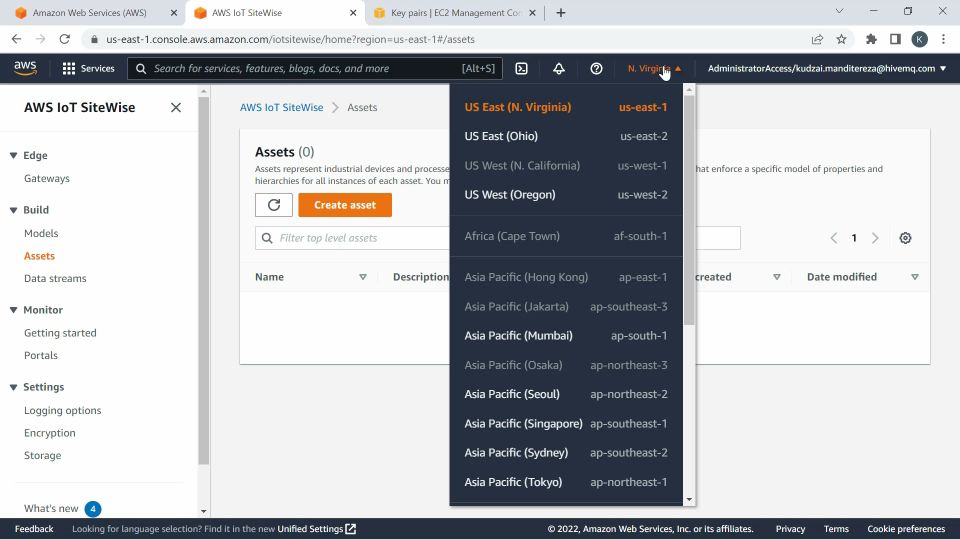Open the AWS IoT SiteWise breadcrumb link

coord(282,107)
